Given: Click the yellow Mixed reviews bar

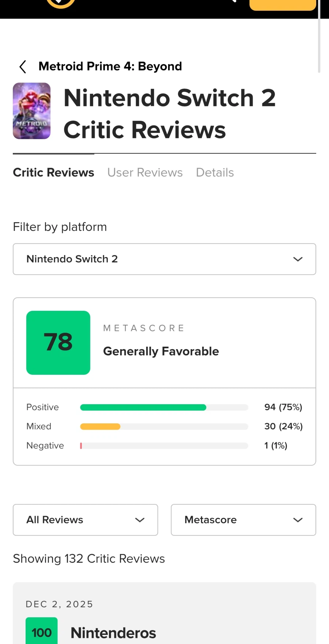Looking at the screenshot, I should tap(100, 426).
